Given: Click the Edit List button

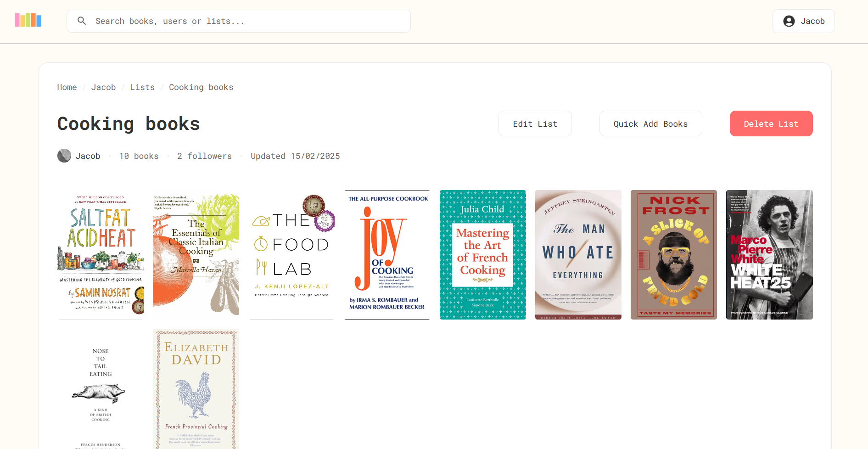Looking at the screenshot, I should pyautogui.click(x=535, y=123).
